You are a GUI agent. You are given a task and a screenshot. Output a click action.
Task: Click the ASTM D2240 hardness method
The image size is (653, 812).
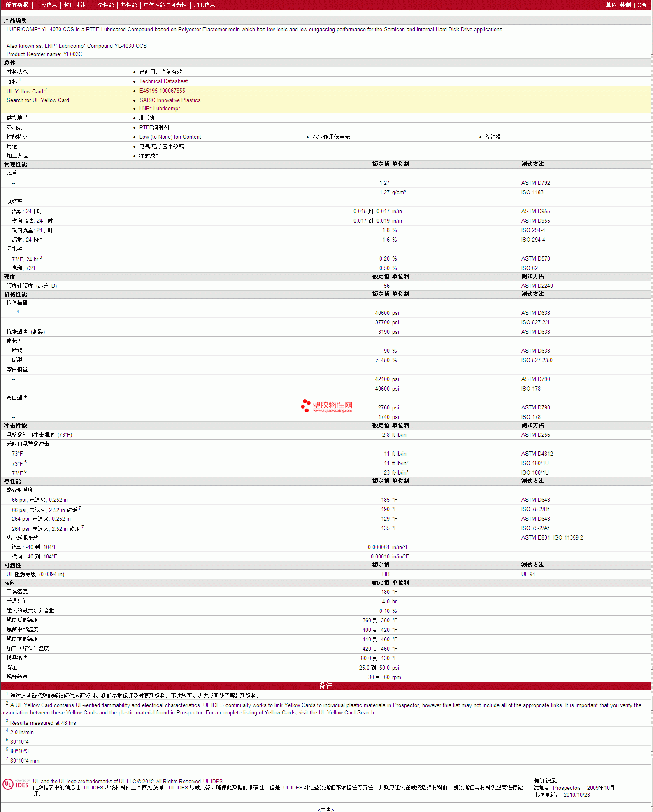(537, 286)
